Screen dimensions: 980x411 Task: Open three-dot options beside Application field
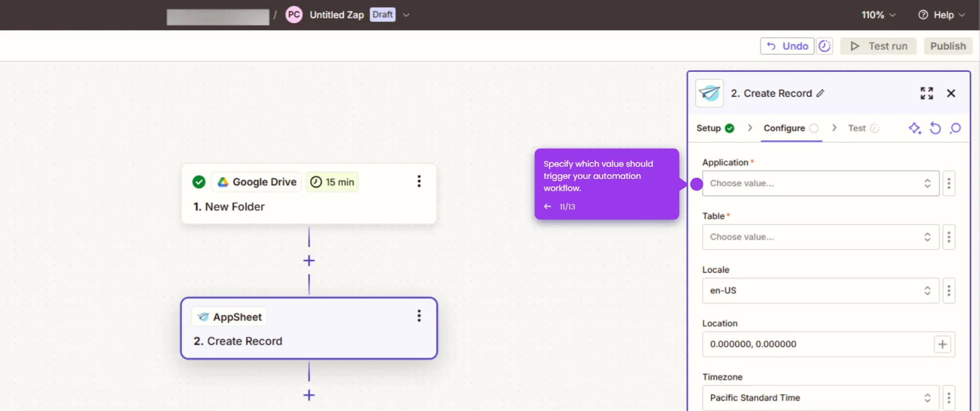pos(949,184)
